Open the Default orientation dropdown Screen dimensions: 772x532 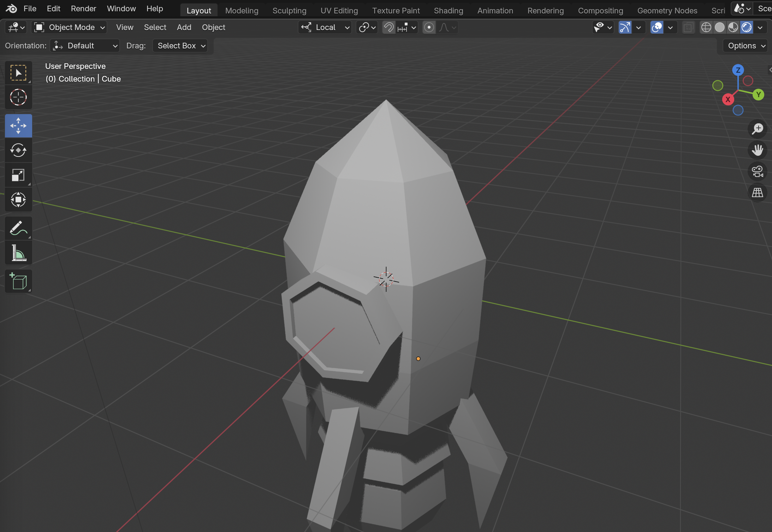tap(85, 46)
